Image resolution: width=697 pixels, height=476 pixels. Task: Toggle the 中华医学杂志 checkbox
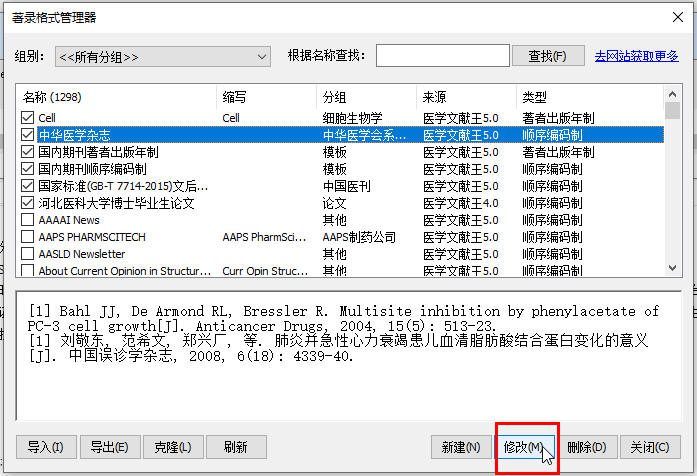coord(28,135)
